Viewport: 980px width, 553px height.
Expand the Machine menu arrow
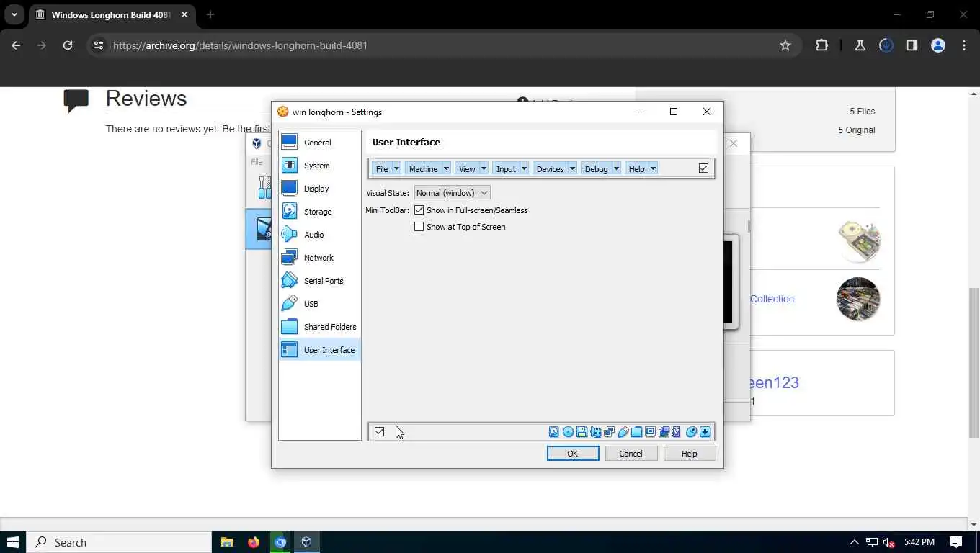(x=446, y=168)
